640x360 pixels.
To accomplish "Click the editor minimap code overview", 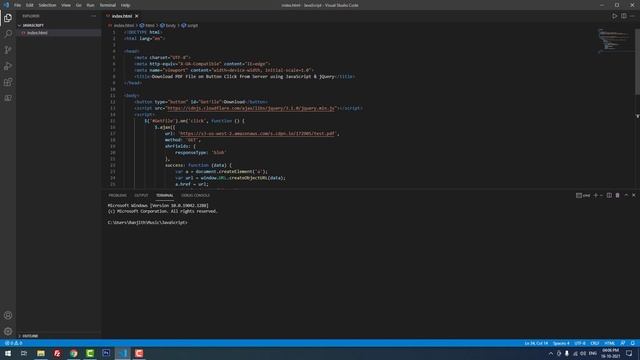I will [x=613, y=41].
